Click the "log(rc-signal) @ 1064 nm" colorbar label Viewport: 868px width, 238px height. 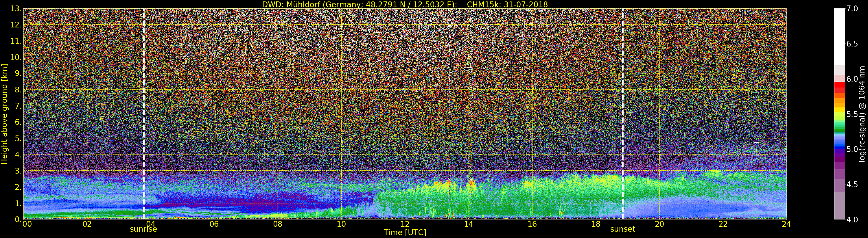[862, 114]
